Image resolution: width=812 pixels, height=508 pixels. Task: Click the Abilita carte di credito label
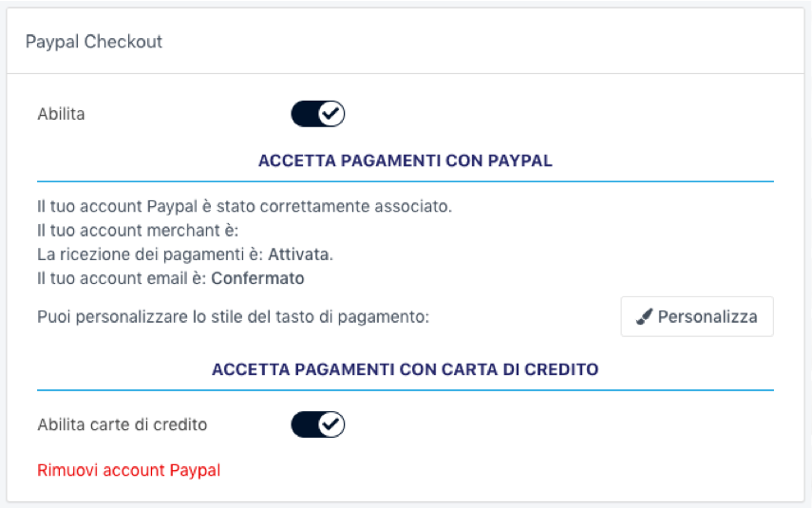tap(122, 424)
